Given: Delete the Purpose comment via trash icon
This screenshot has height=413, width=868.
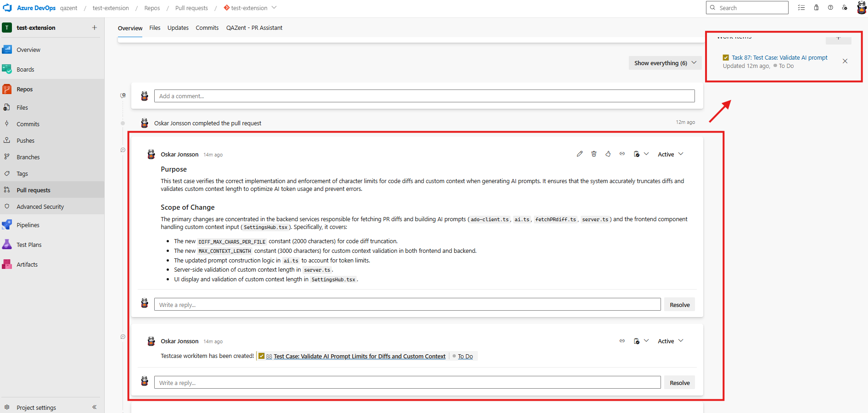Looking at the screenshot, I should point(594,154).
